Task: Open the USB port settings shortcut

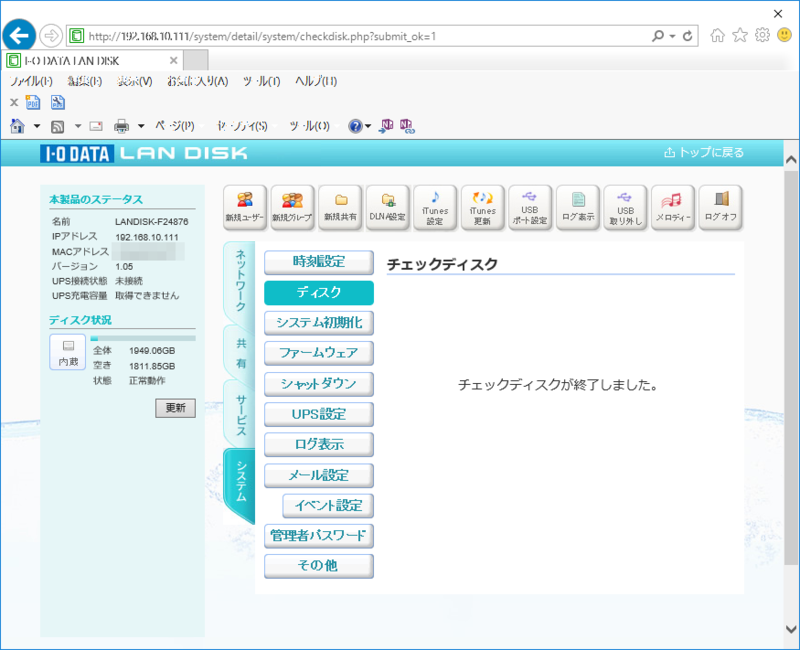Action: coord(530,208)
